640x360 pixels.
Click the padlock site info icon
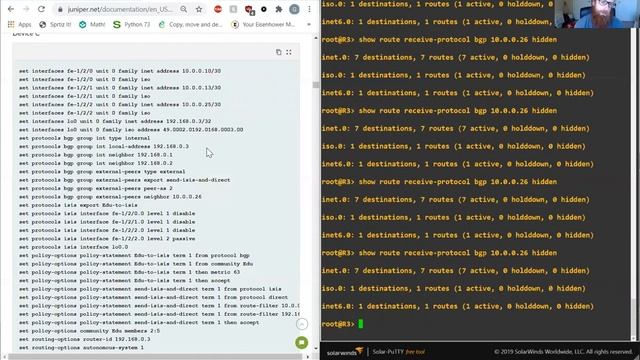point(60,9)
